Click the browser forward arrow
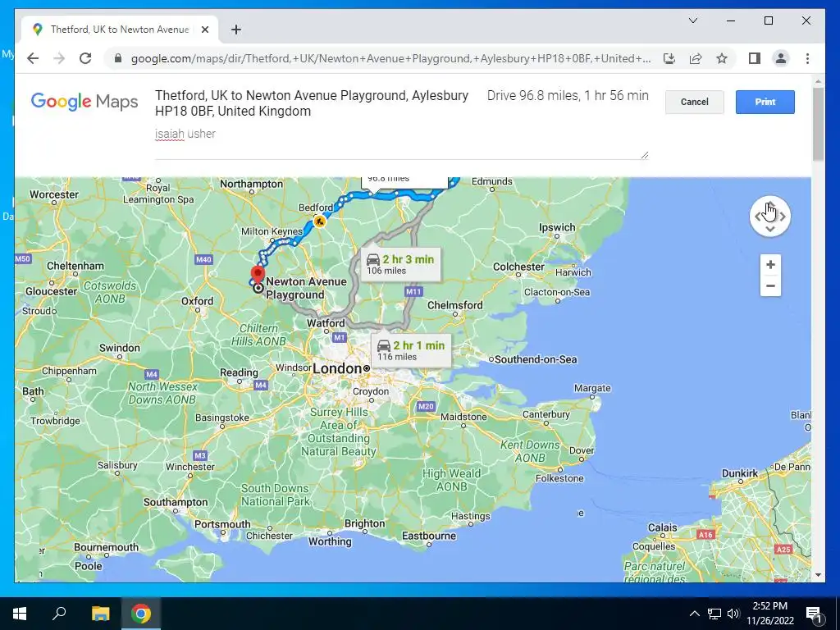The width and height of the screenshot is (840, 630). pos(59,58)
